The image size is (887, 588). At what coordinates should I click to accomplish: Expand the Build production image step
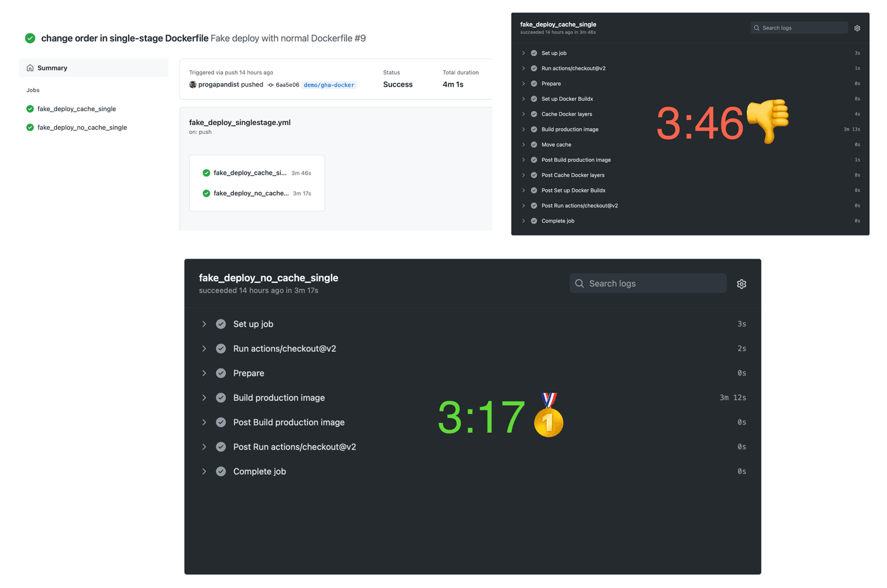(204, 397)
